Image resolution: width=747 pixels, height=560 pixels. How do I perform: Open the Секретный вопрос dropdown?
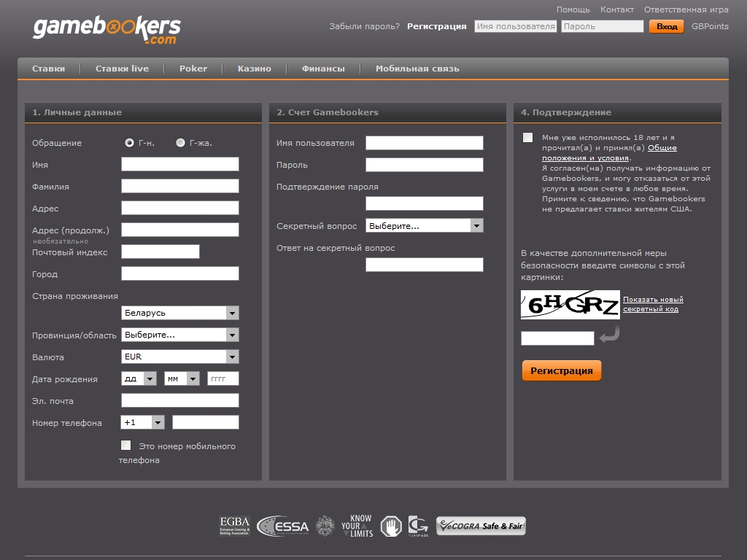click(424, 226)
